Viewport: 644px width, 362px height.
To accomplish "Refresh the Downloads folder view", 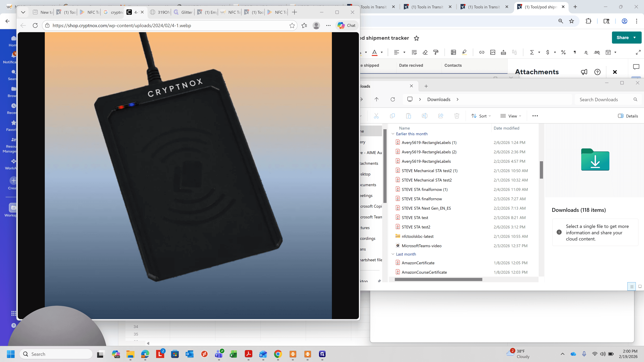I will tap(393, 99).
